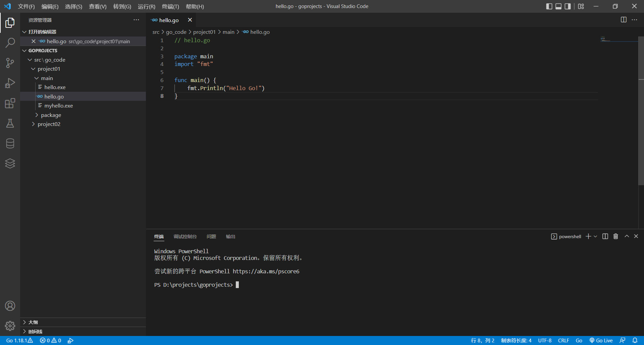This screenshot has width=644, height=345.
Task: Create a new terminal with plus icon
Action: coord(588,236)
